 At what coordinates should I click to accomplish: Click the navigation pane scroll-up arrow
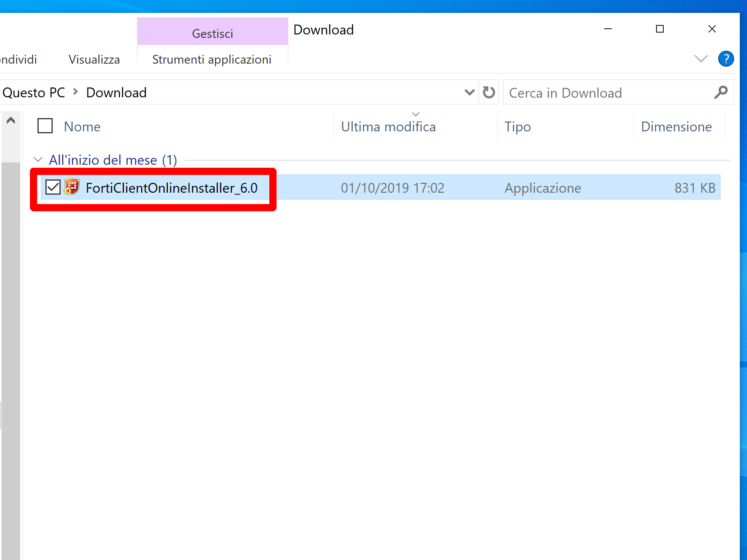coord(11,120)
